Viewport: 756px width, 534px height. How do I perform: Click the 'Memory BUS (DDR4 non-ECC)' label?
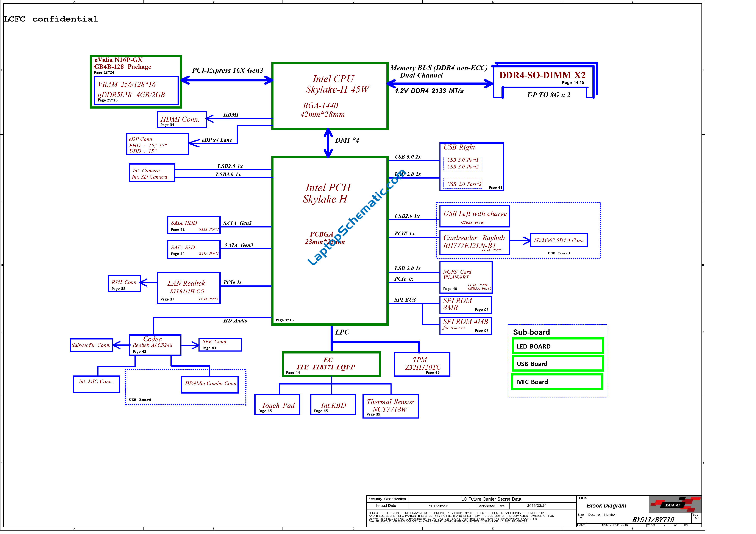pyautogui.click(x=439, y=68)
